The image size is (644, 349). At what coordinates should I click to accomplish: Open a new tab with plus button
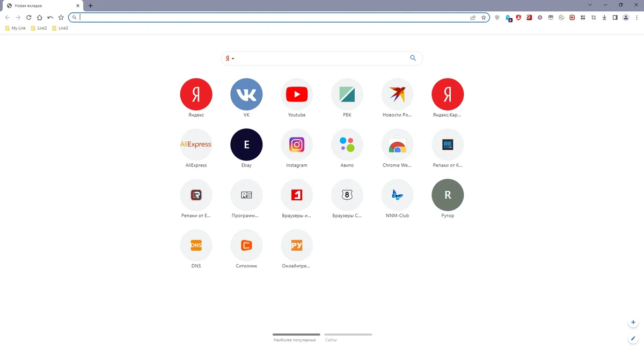coord(90,5)
